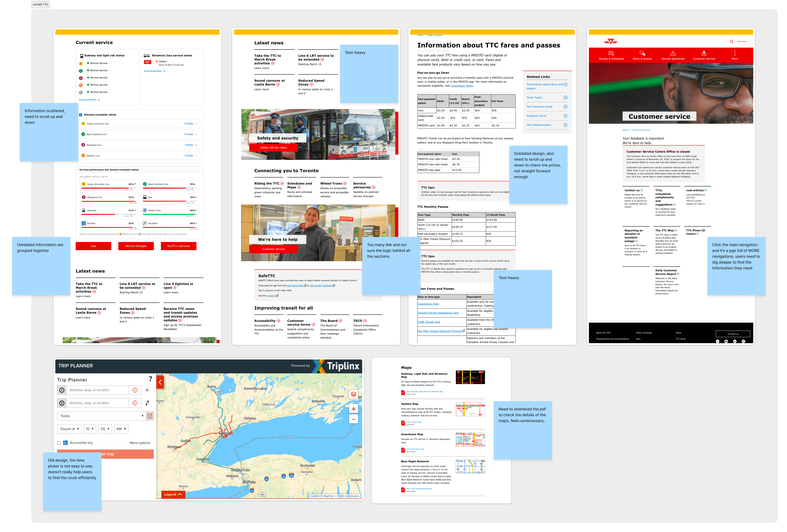Click the swap origin and destination arrows

[147, 403]
